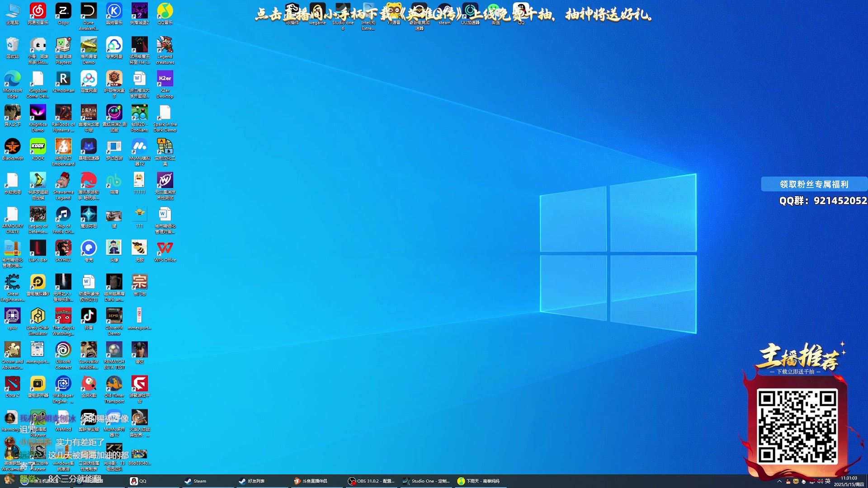Switch to Steam taskbar button
Viewport: 868px width, 488px height.
[207, 481]
